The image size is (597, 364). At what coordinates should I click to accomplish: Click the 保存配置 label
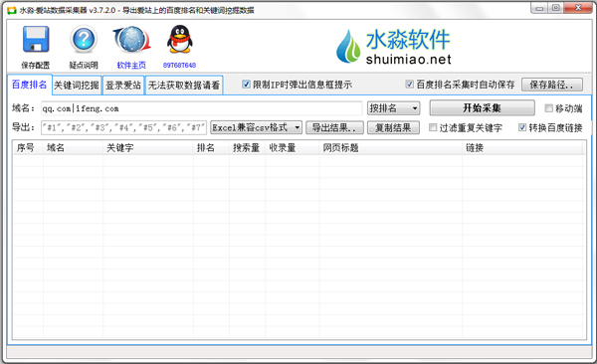(36, 65)
